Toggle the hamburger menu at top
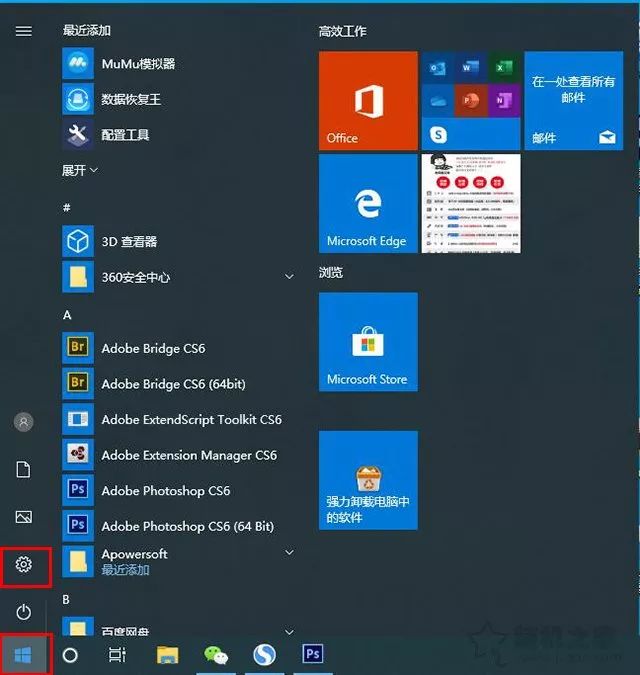This screenshot has height=675, width=640. tap(24, 31)
